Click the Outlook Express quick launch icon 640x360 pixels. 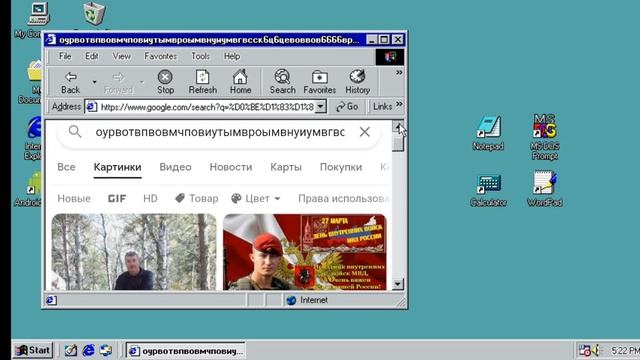(x=106, y=350)
